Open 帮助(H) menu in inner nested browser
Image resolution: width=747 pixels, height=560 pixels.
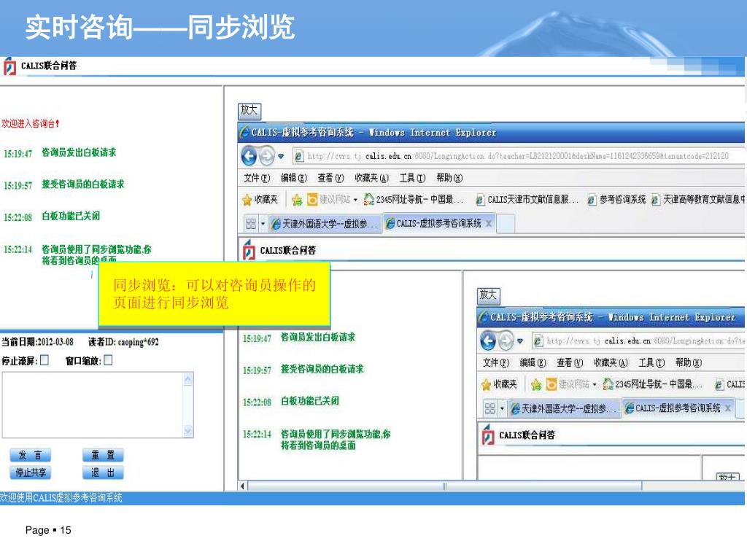pos(689,363)
